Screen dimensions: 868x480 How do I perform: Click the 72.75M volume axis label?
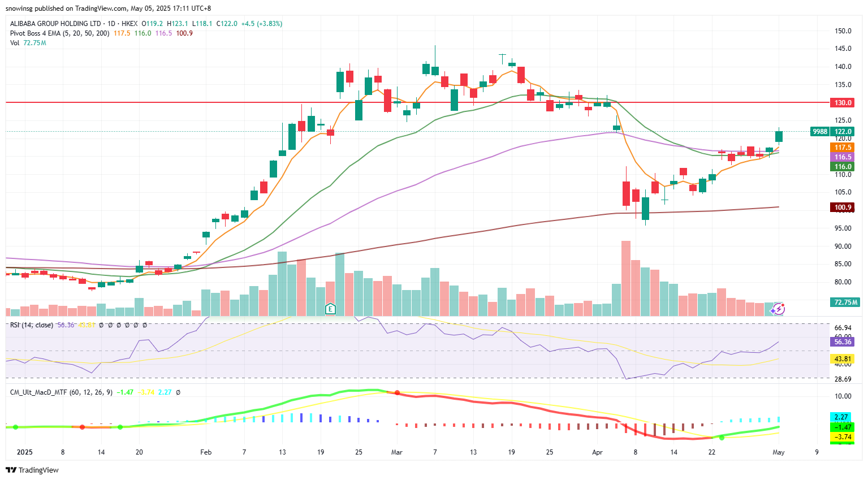(845, 302)
